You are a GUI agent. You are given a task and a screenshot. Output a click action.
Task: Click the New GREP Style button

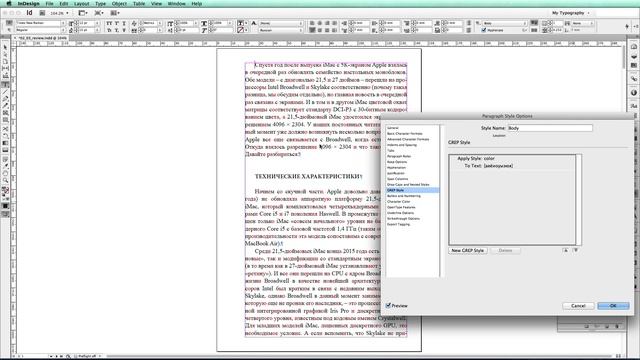pos(467,251)
